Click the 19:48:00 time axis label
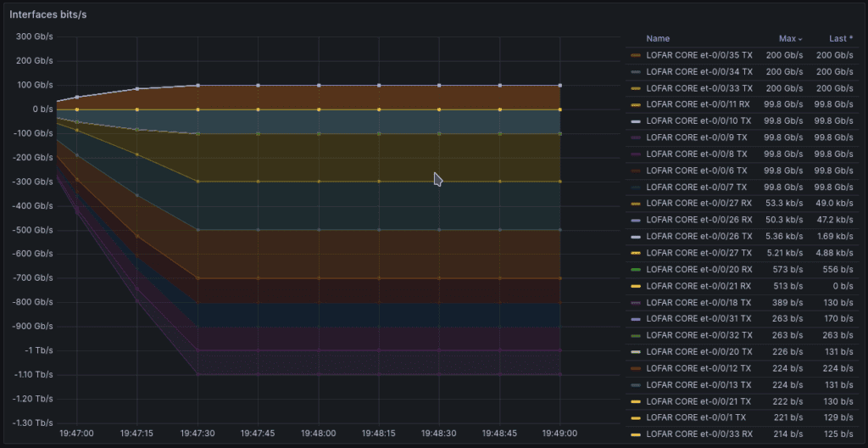868x448 pixels. 319,434
